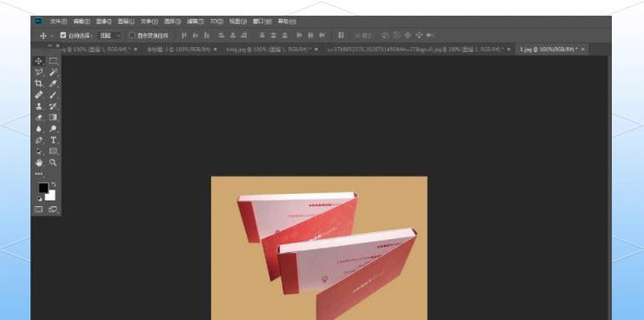The height and width of the screenshot is (320, 644).
Task: Select the Eyedropper tool
Action: pyautogui.click(x=53, y=83)
